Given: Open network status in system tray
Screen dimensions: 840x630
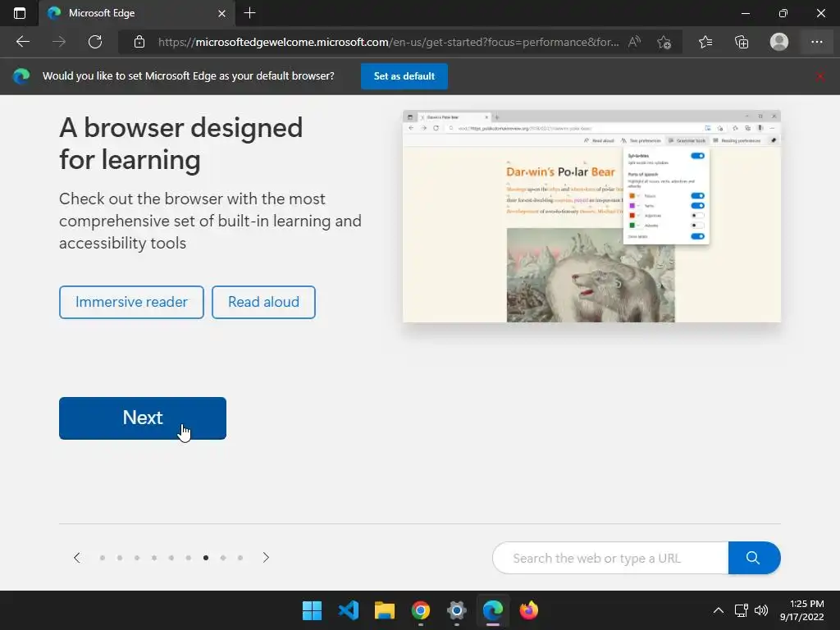Looking at the screenshot, I should click(742, 610).
